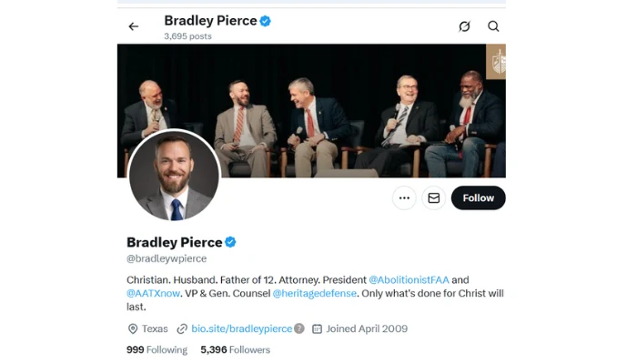
Task: Visit the @heritagedefense profile link
Action: (x=315, y=293)
